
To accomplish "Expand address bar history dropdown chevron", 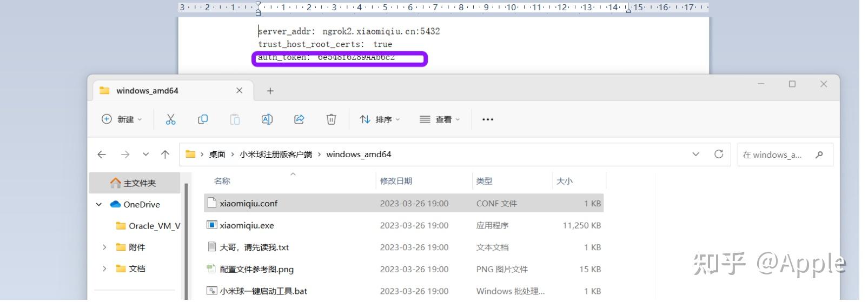I will (695, 155).
